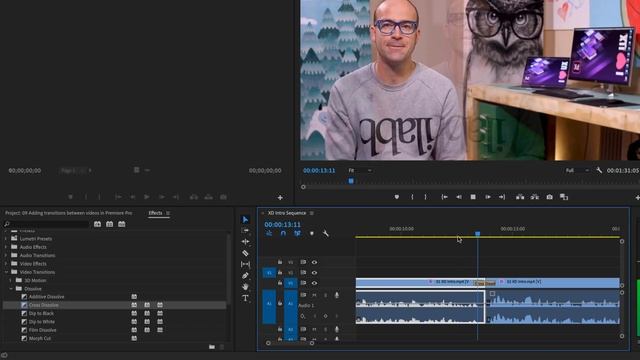
Task: Toggle V3 track output eye
Action: [x=314, y=262]
